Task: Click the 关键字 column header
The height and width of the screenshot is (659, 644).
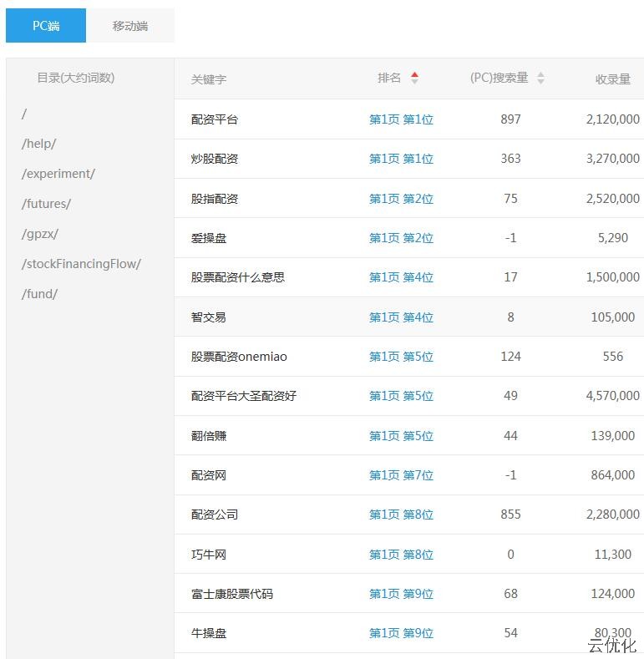Action: 209,79
